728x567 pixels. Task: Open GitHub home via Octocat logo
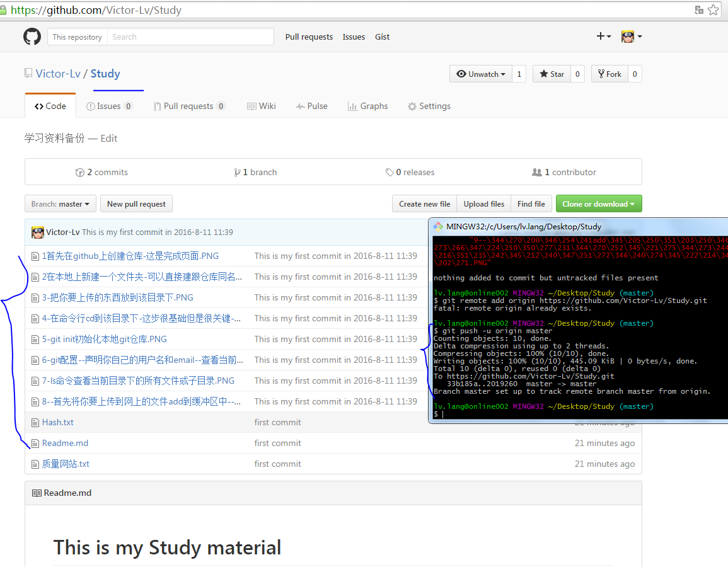(x=32, y=37)
